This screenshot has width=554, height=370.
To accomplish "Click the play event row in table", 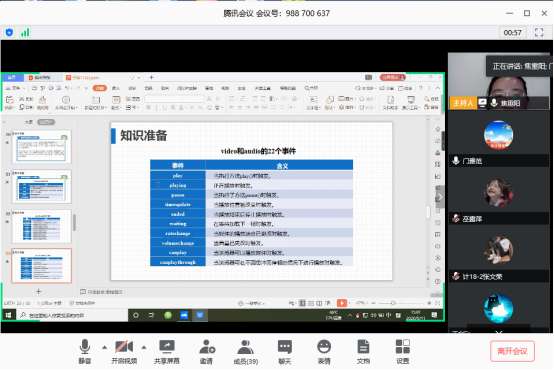I will tap(252, 176).
